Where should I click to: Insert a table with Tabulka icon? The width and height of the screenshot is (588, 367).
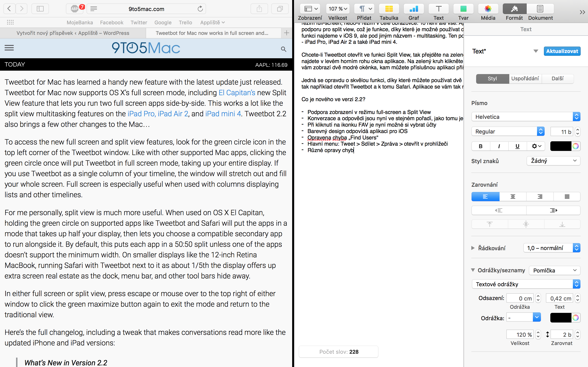(x=389, y=9)
